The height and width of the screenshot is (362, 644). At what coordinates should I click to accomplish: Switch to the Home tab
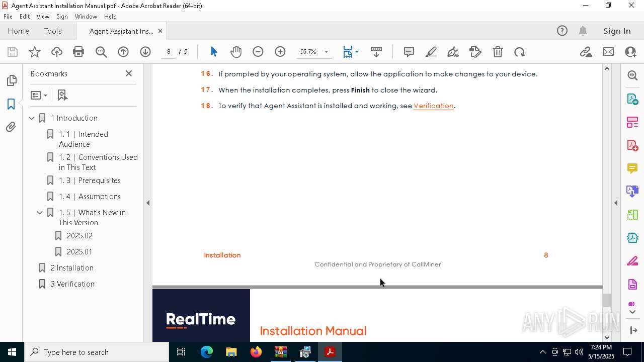tap(19, 31)
